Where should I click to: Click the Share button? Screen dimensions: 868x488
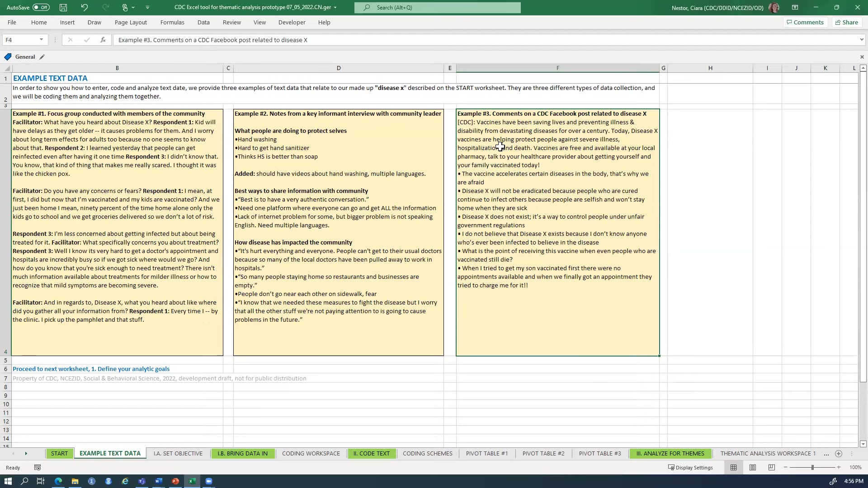click(846, 22)
